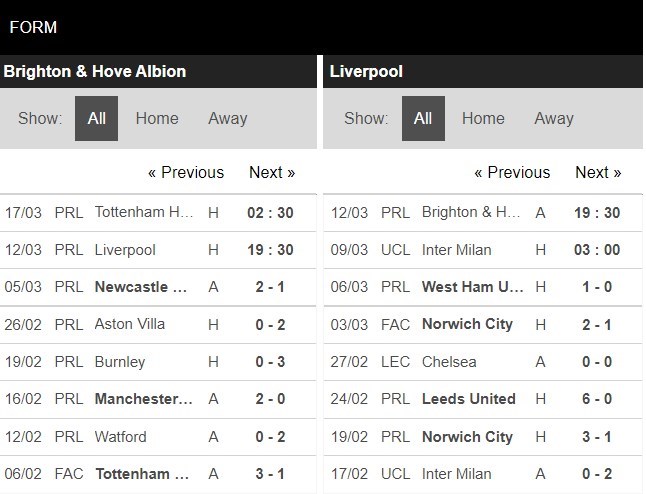Open Brighton's Tottenham fixture on 17/03
The height and width of the screenshot is (494, 646).
pyautogui.click(x=158, y=213)
